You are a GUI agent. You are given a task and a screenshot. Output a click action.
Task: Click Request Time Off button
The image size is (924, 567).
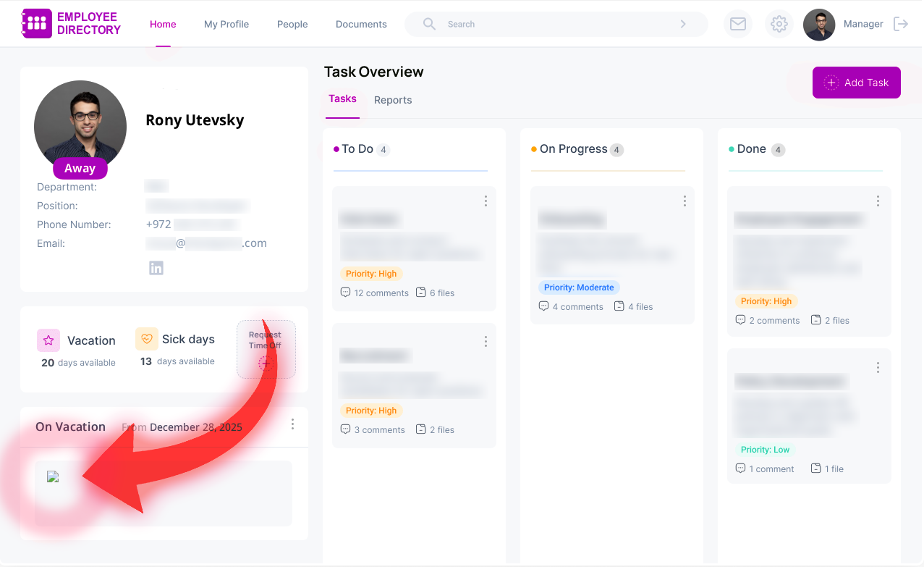click(x=266, y=349)
